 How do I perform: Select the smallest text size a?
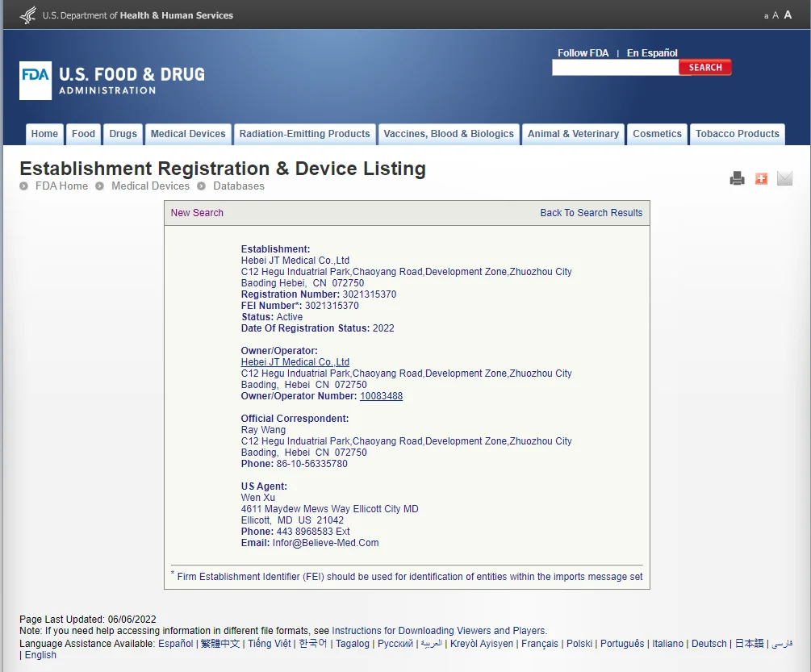766,16
